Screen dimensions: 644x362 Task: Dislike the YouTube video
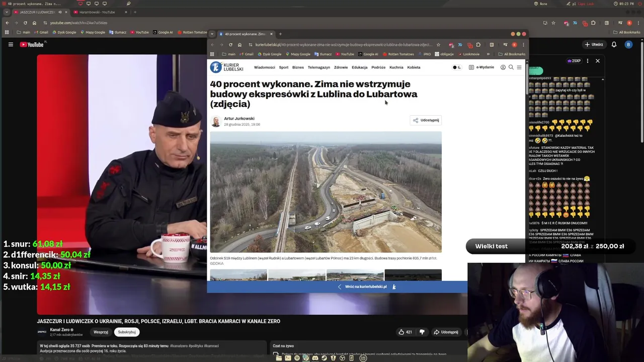(x=422, y=332)
